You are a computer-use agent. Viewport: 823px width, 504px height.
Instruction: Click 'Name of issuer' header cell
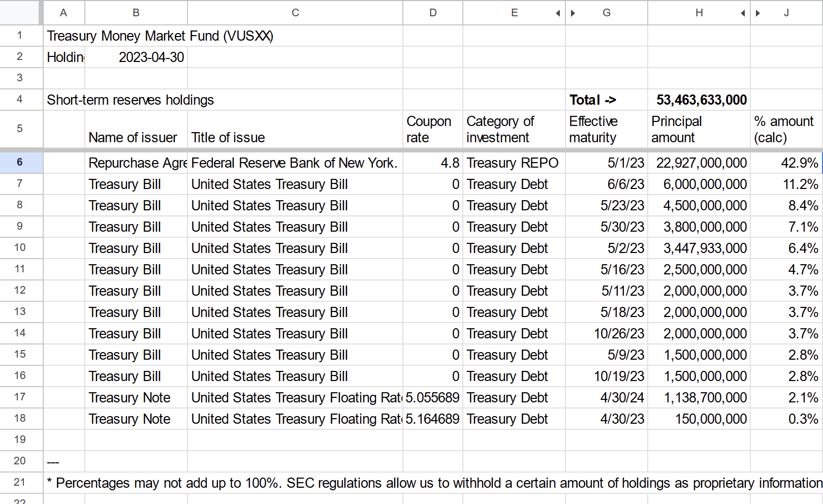click(136, 129)
